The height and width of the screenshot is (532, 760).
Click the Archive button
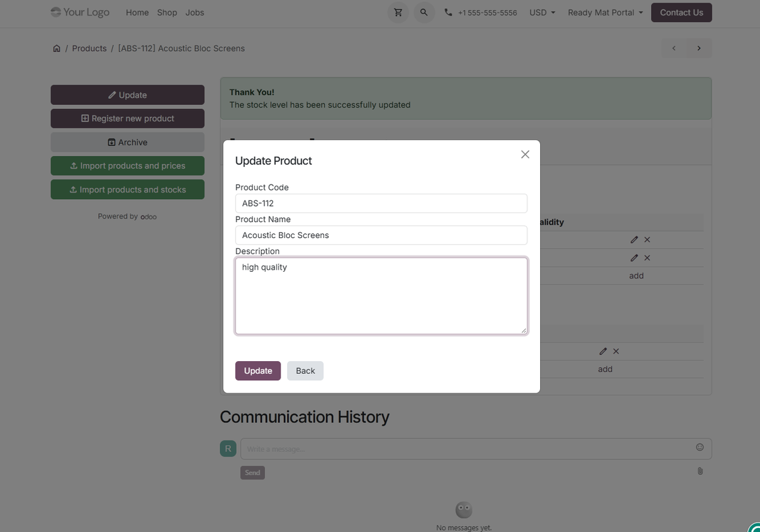tap(128, 142)
